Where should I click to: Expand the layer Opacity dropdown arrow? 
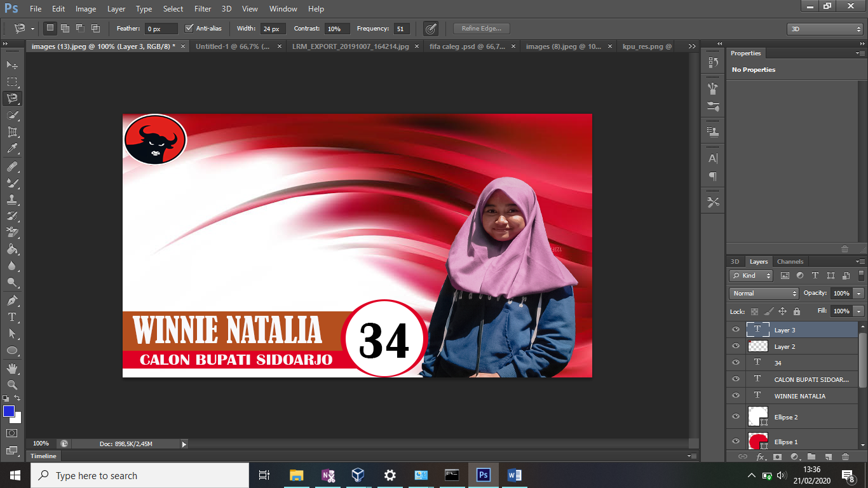coord(859,294)
